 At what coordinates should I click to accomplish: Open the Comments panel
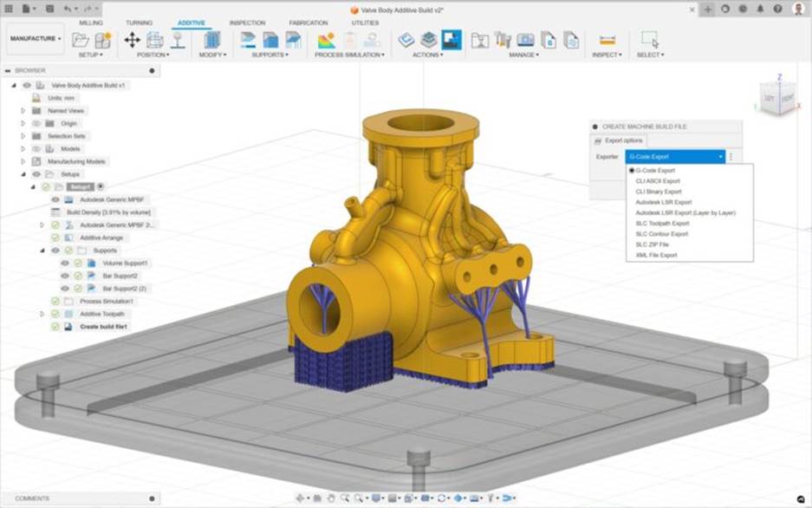[31, 498]
